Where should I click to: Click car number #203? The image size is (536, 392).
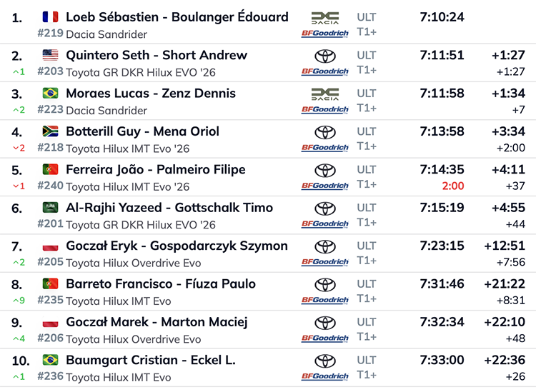pyautogui.click(x=49, y=72)
